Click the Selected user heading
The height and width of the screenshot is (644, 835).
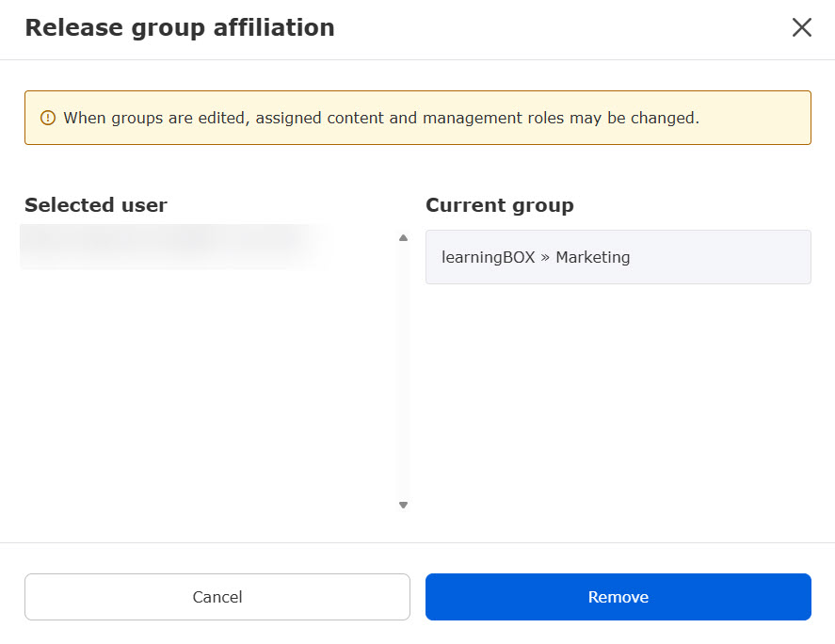96,205
